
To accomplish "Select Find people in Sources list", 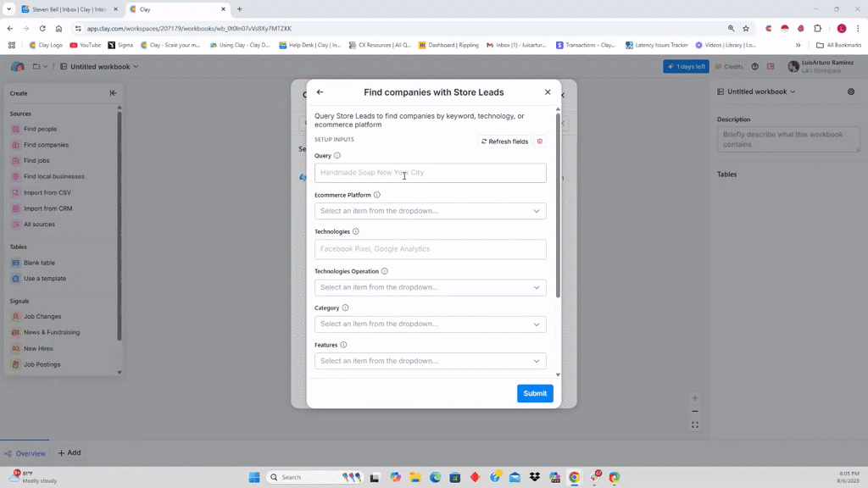I will (40, 130).
